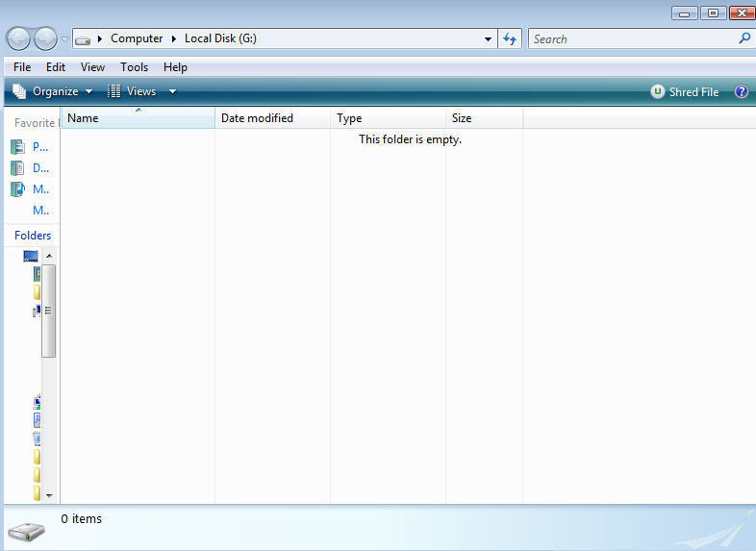
Task: Click the magnifying glass search icon
Action: pos(744,38)
